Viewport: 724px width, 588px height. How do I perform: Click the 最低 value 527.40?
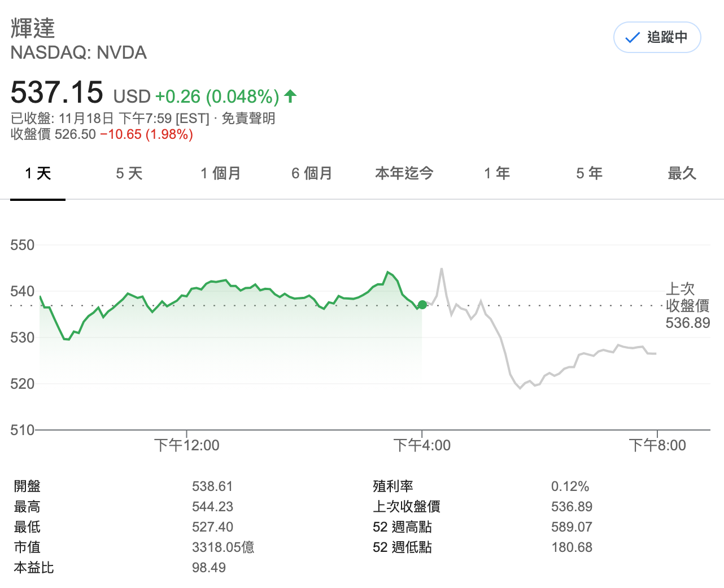(212, 527)
